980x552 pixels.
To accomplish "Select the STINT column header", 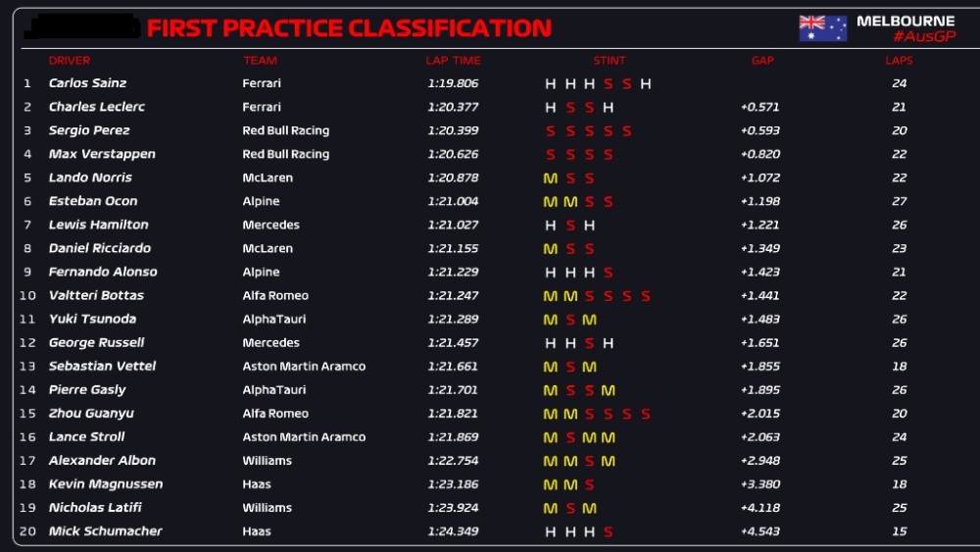I will [x=610, y=61].
